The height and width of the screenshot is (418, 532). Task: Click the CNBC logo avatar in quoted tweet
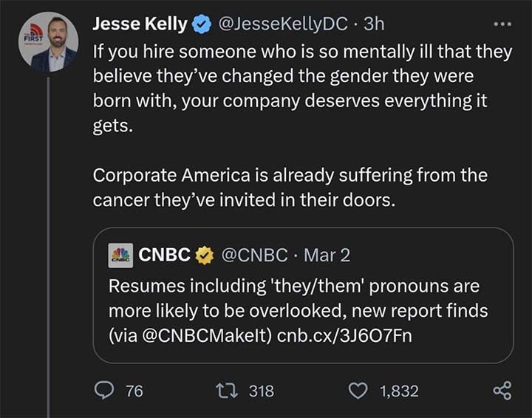[120, 256]
